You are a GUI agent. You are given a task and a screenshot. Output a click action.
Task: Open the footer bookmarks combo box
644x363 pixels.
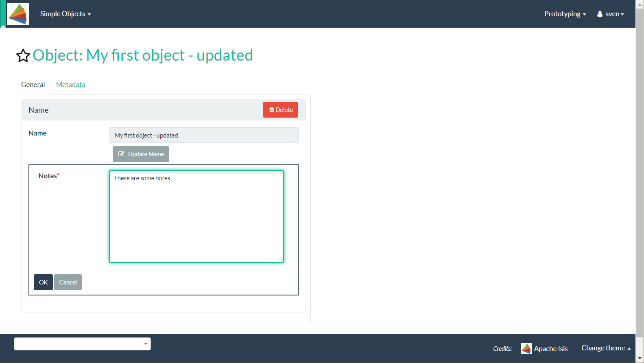point(82,344)
